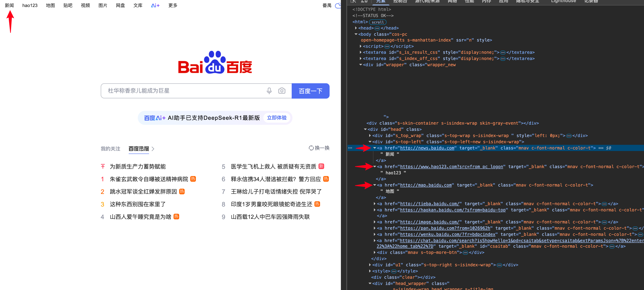644x290 pixels.
Task: Click the ellipsis badge in the script element
Action: click(x=387, y=46)
